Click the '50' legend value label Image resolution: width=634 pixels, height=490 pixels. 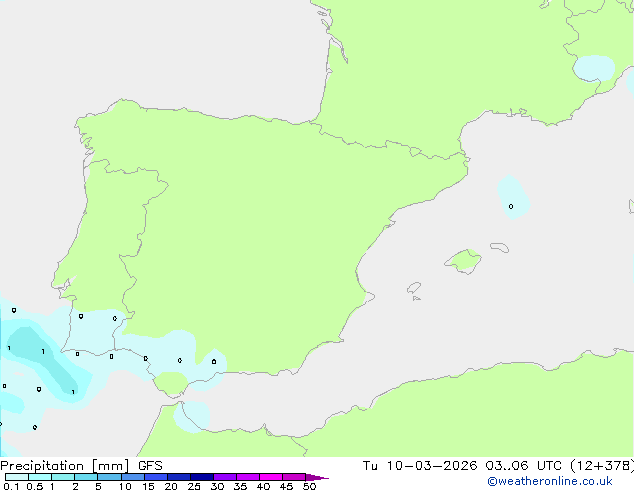(309, 486)
